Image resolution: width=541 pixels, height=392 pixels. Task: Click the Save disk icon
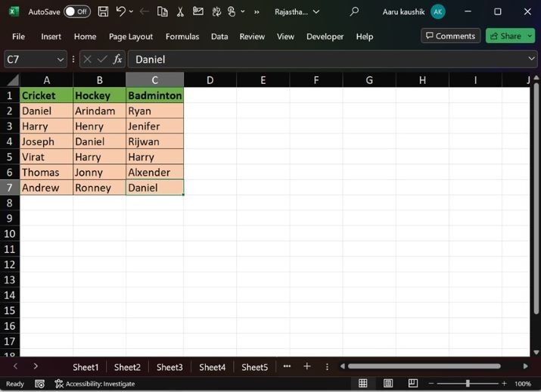click(103, 12)
